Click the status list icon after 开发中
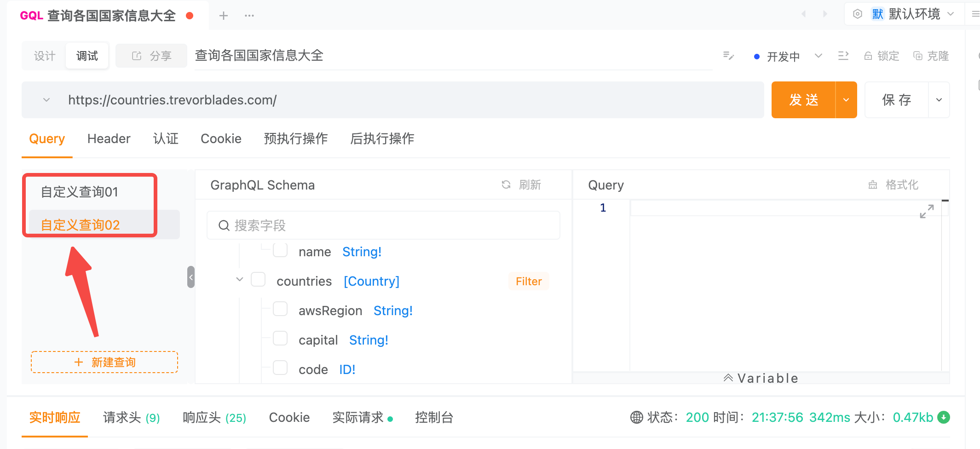 click(x=843, y=55)
